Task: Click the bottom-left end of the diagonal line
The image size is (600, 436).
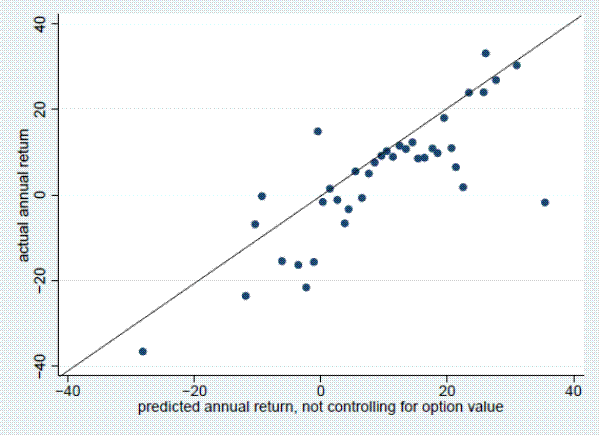Action: point(61,371)
